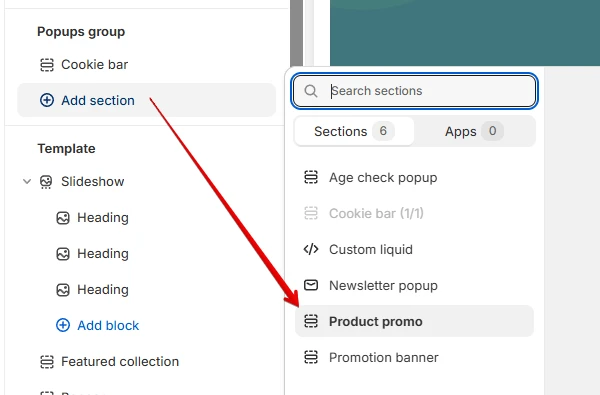Click the image icon of second Heading block
Image resolution: width=600 pixels, height=395 pixels.
pyautogui.click(x=63, y=254)
